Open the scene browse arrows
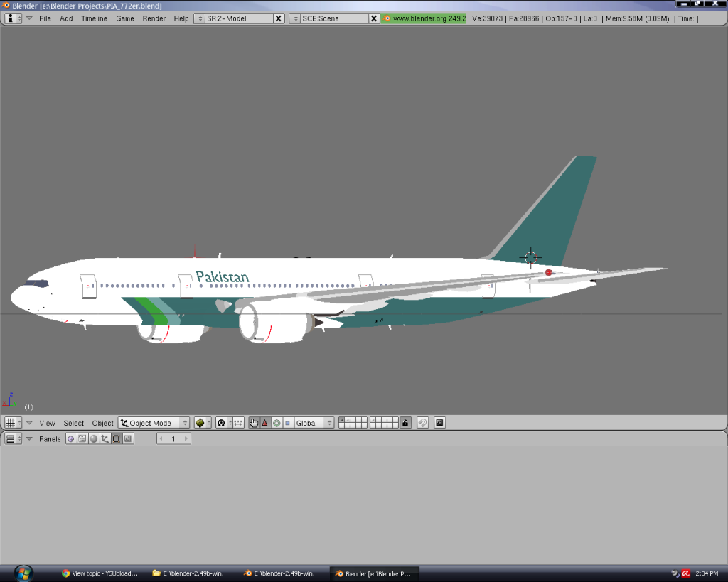 coord(295,18)
